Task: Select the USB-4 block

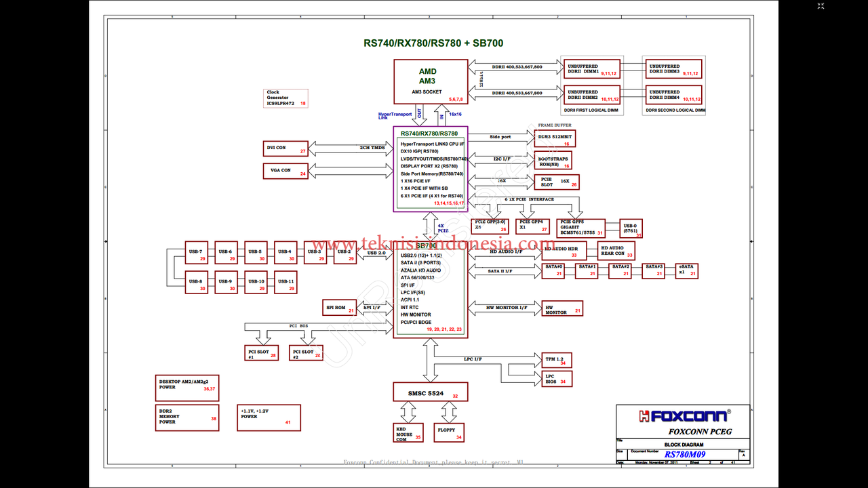Action: pyautogui.click(x=285, y=252)
